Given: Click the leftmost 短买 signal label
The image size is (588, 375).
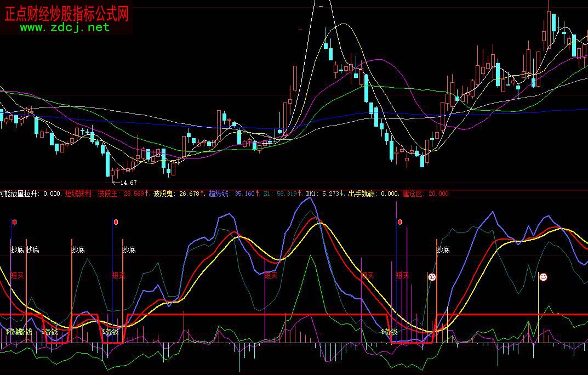Looking at the screenshot, I should coord(17,275).
